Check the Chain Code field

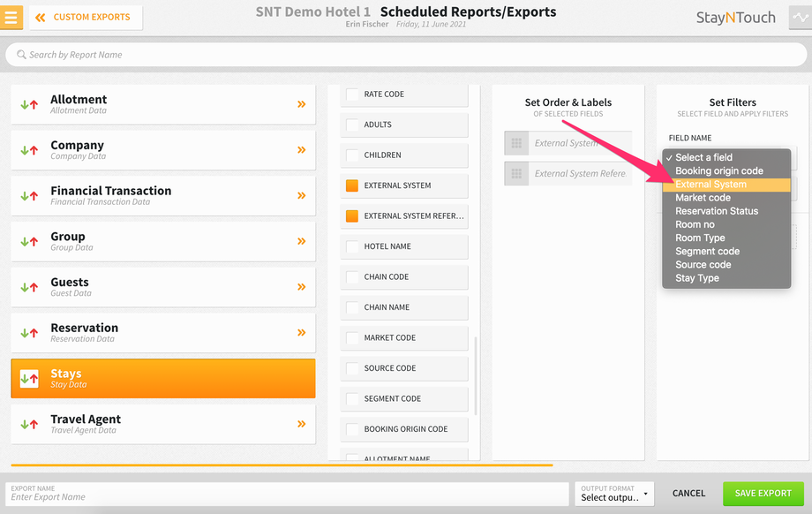(x=352, y=277)
